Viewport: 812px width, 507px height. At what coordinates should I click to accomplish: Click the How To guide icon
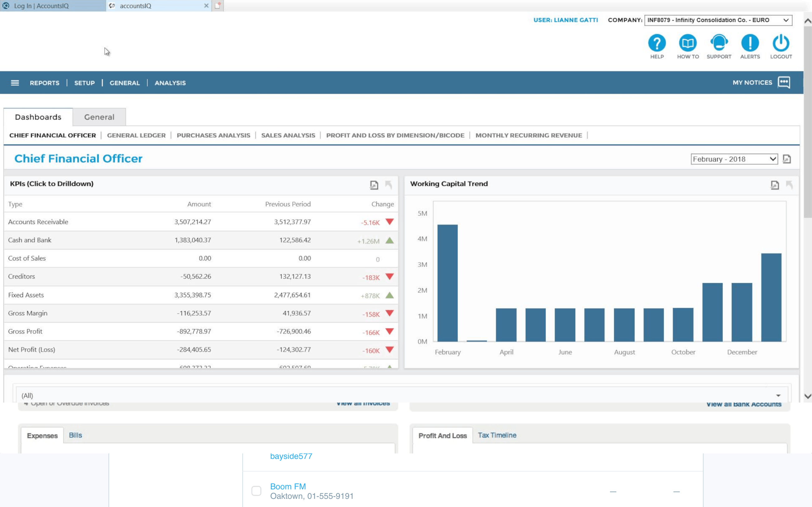(x=687, y=42)
